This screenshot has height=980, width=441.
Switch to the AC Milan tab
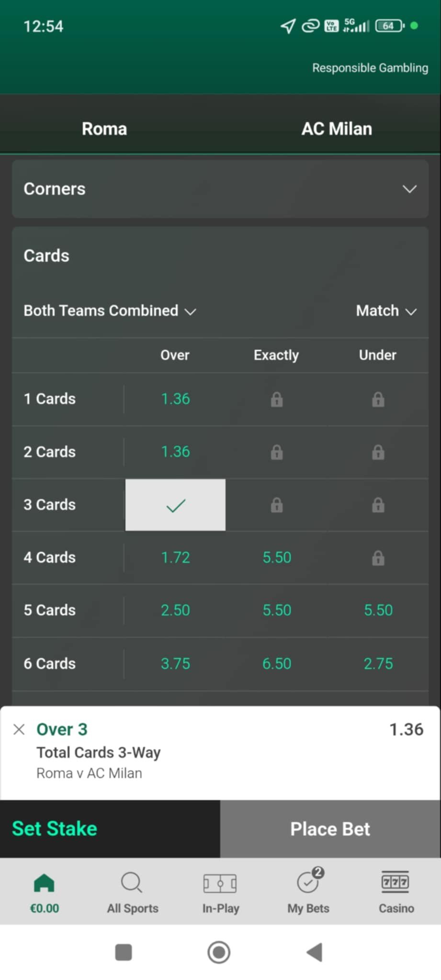(x=337, y=129)
